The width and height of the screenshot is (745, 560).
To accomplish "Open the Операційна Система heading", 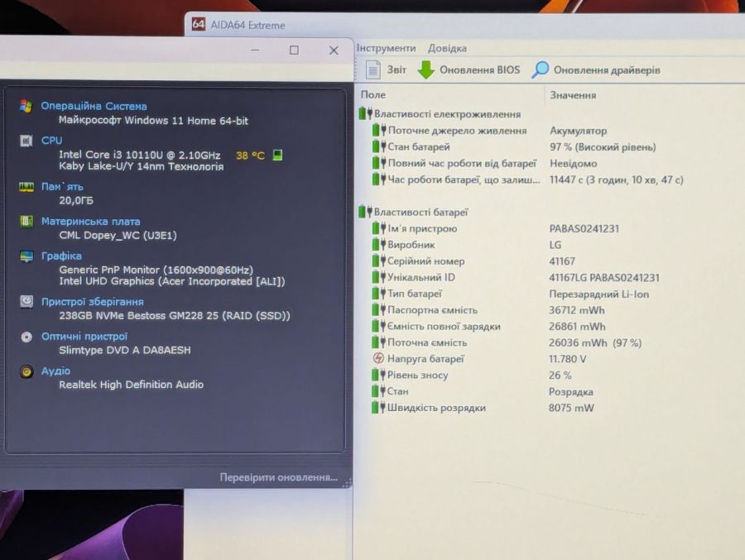I will pyautogui.click(x=94, y=106).
